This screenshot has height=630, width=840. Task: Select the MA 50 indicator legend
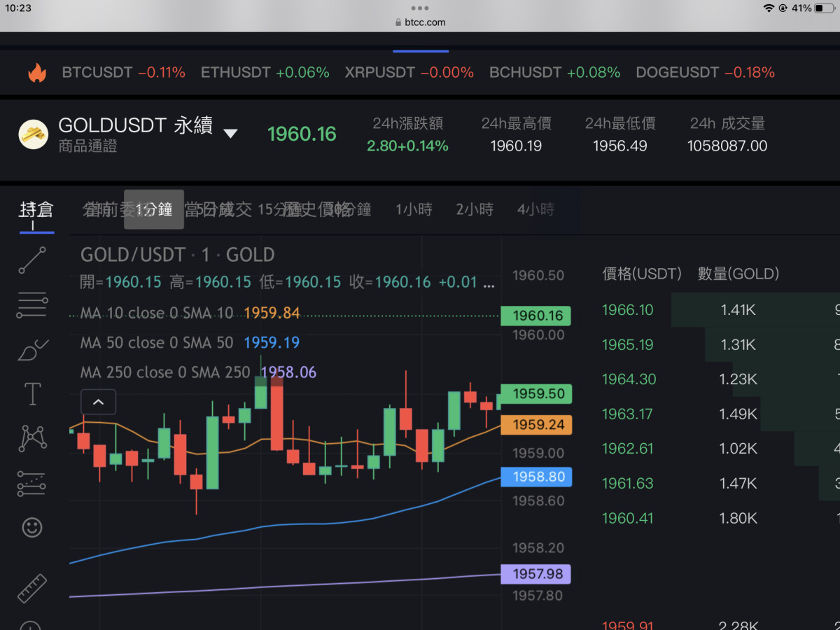click(x=157, y=342)
